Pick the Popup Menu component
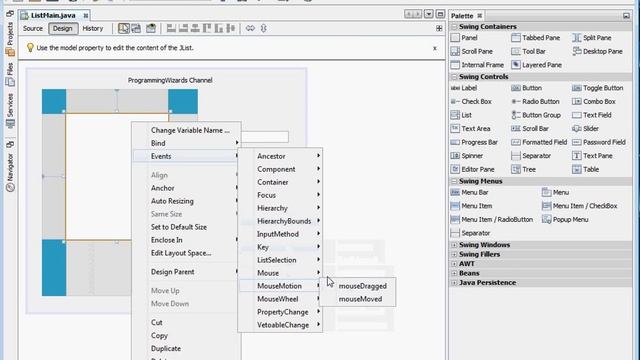Screen dimensions: 640x360 tap(565, 220)
